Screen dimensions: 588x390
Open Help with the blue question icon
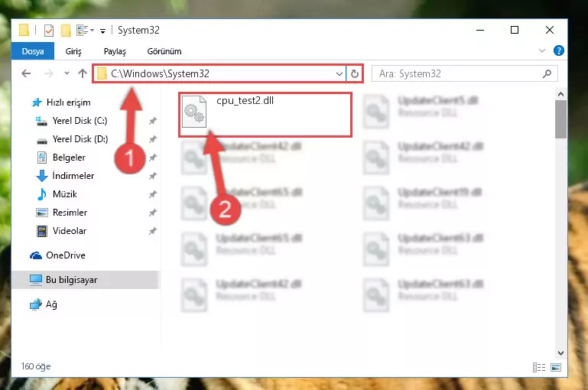[x=559, y=50]
